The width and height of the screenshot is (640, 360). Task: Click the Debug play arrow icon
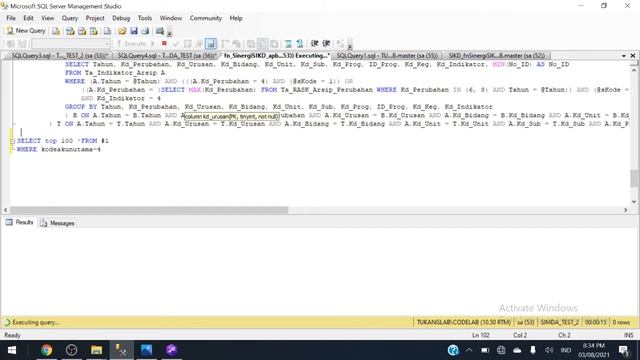[153, 44]
